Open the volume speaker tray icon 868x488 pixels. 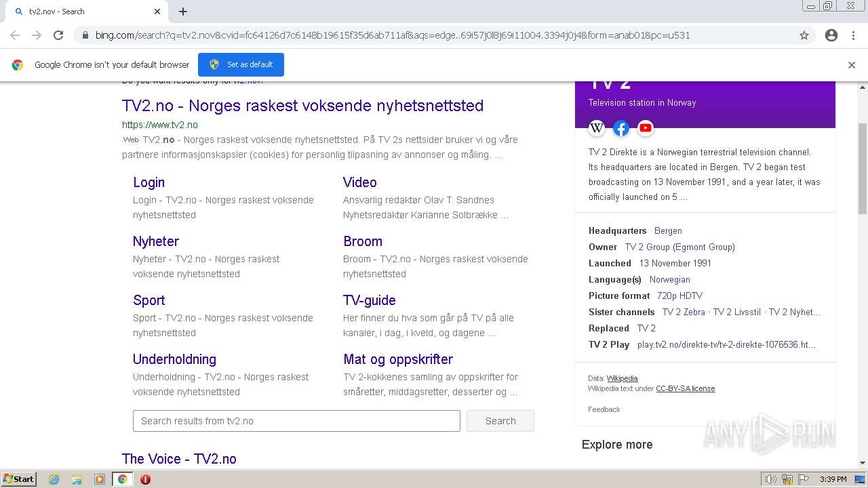pos(771,479)
